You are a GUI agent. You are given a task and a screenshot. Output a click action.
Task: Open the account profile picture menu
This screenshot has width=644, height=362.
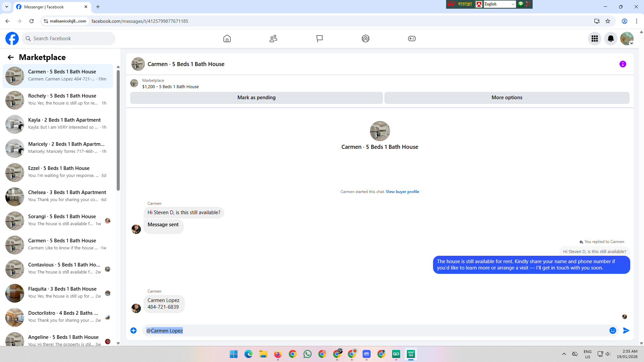pyautogui.click(x=627, y=39)
